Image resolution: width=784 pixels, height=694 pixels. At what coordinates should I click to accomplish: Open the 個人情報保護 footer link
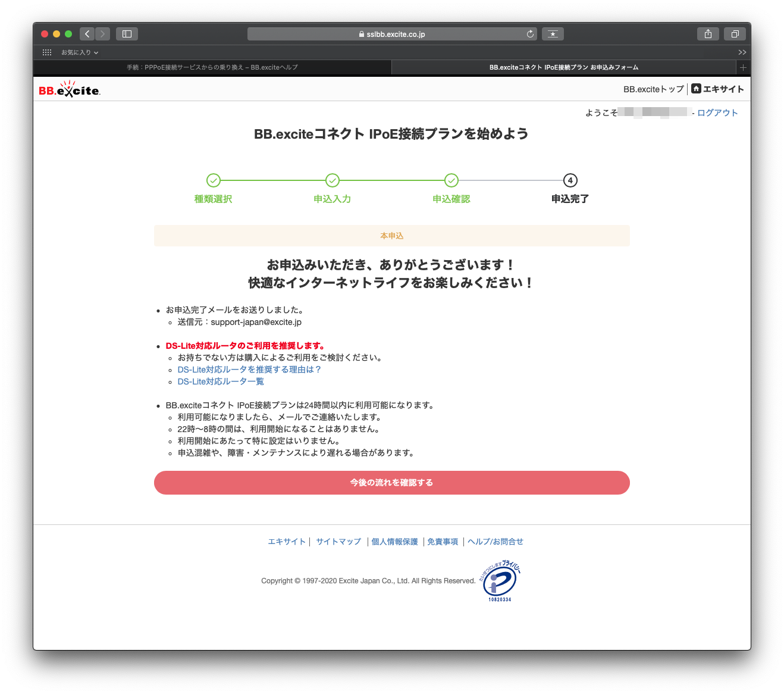(394, 542)
